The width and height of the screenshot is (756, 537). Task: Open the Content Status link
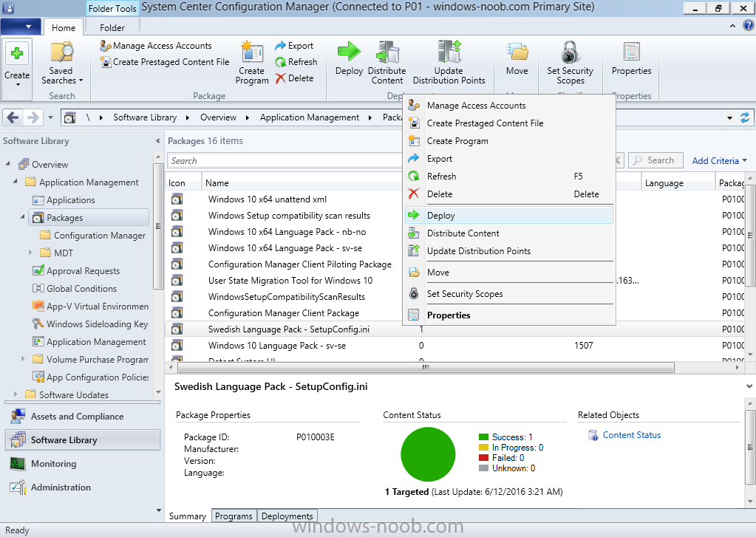[632, 435]
